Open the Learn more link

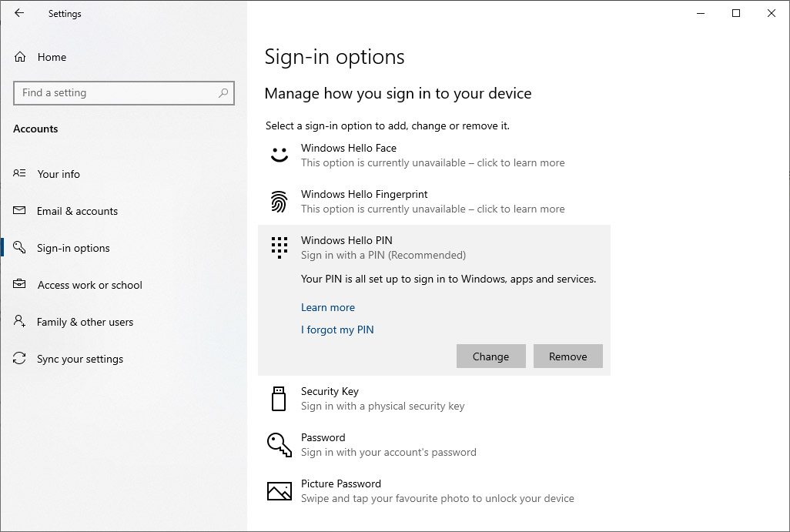click(327, 307)
